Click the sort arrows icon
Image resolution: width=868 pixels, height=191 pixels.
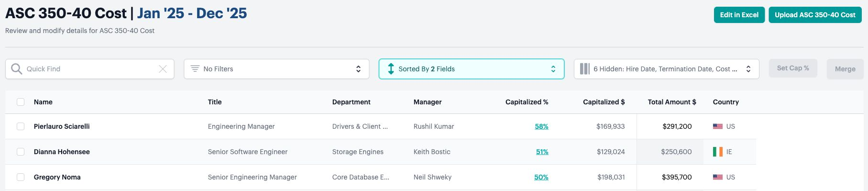tap(391, 69)
